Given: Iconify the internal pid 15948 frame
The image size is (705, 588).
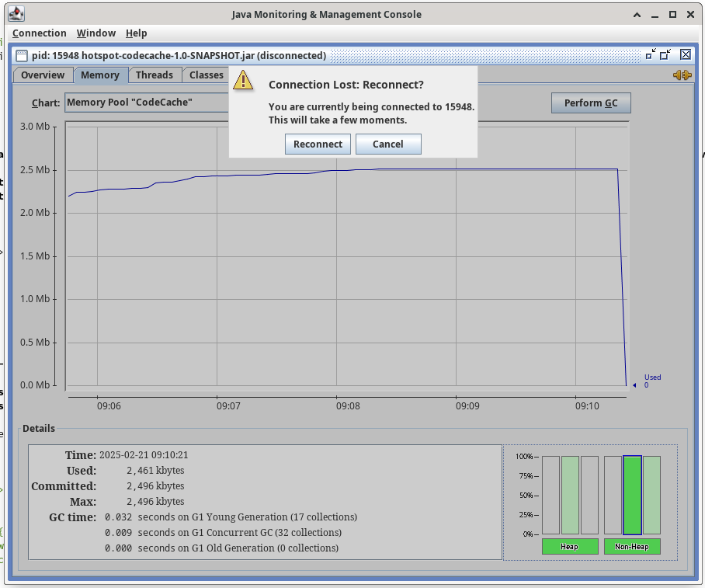Looking at the screenshot, I should pyautogui.click(x=650, y=54).
